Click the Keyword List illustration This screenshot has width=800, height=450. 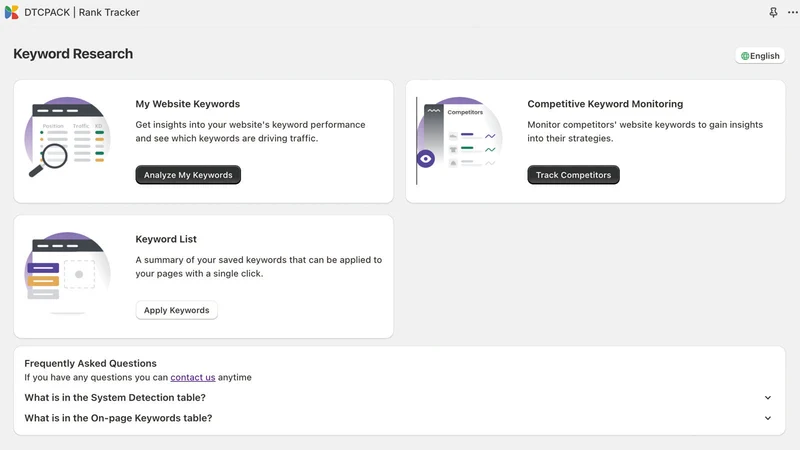67,272
